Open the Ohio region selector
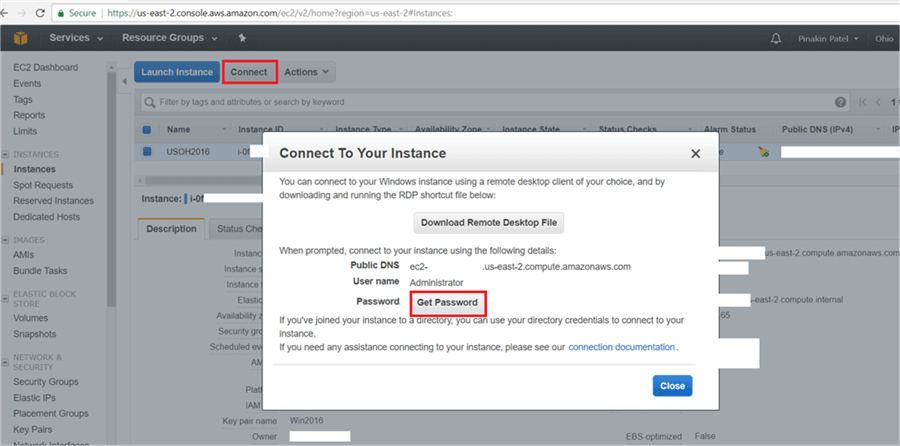Viewport: 900px width, 446px height. click(884, 38)
